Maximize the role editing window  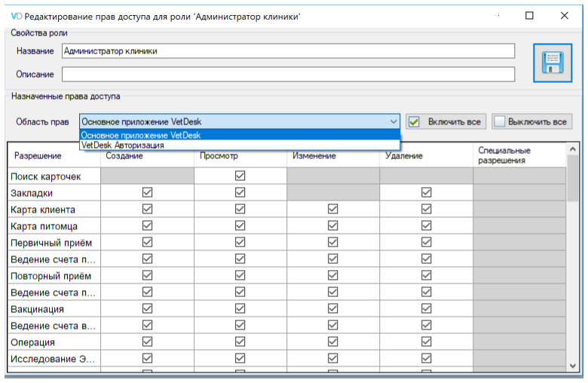(x=529, y=16)
